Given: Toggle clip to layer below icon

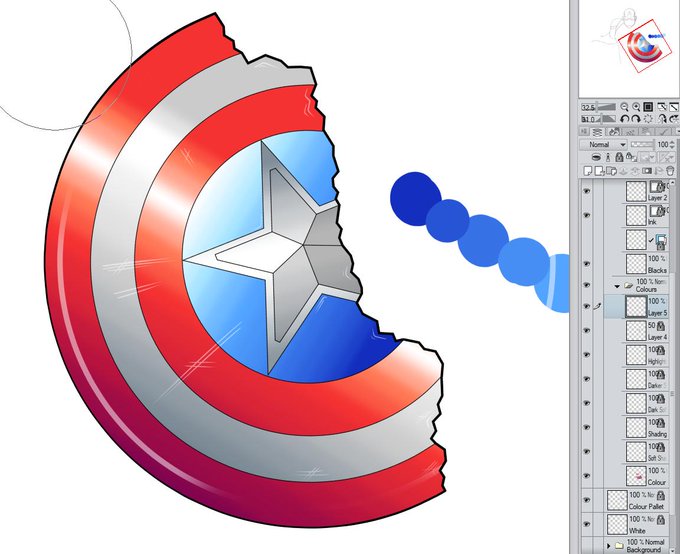Looking at the screenshot, I should point(597,157).
